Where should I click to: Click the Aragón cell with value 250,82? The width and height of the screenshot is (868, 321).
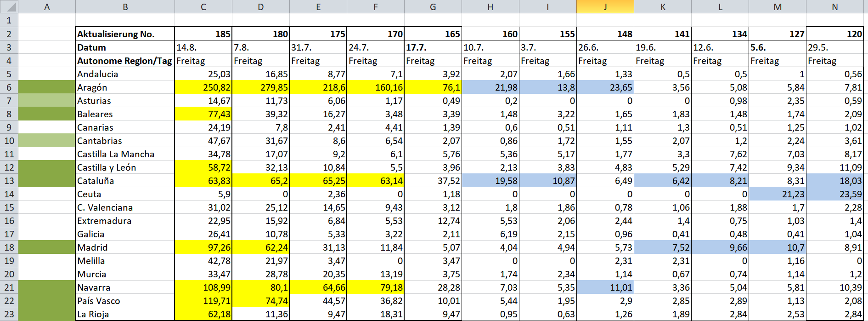tap(203, 87)
